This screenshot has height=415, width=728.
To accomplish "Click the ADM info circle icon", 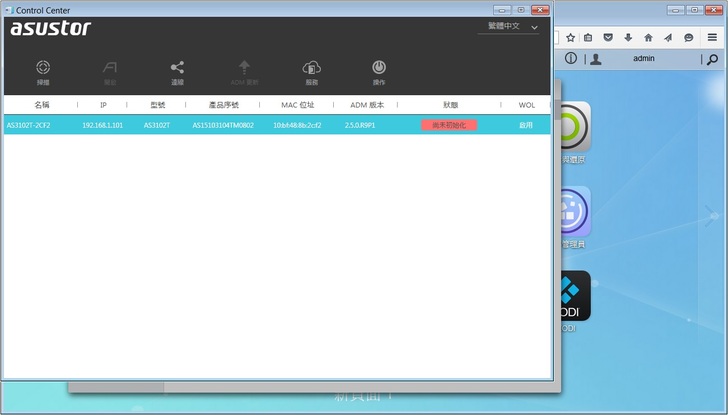I will (571, 59).
